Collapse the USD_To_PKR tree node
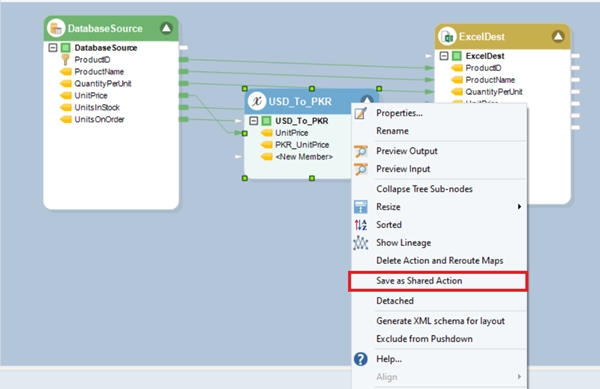Image resolution: width=600 pixels, height=389 pixels. pos(253,121)
